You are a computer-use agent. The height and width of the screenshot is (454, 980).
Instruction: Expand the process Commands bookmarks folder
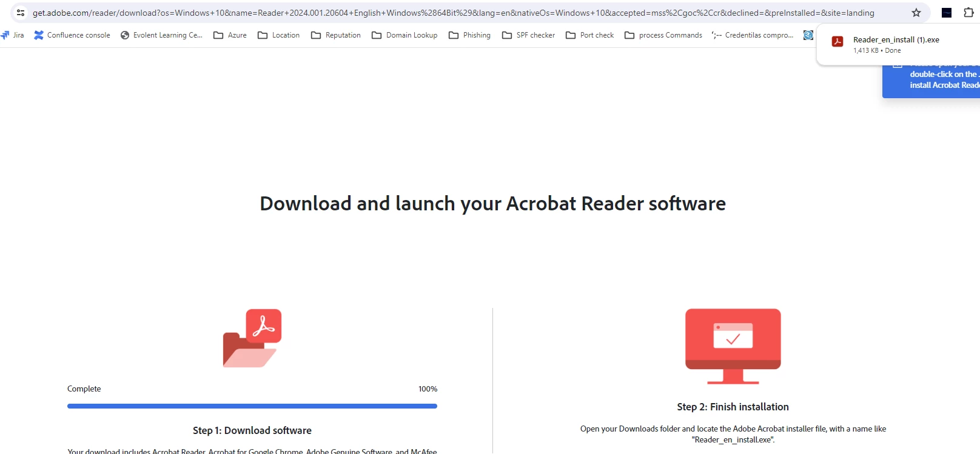[663, 35]
